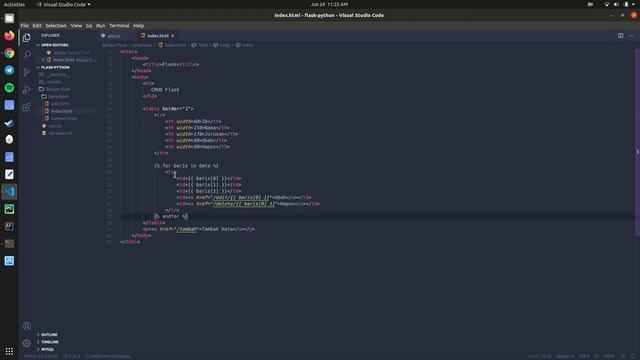Close the index.html editor tab
This screenshot has height=360, width=640.
173,36
